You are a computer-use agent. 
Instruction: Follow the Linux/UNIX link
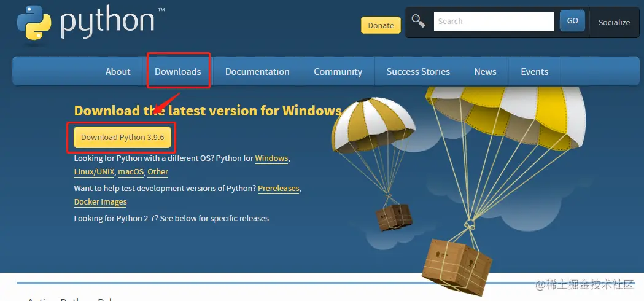(94, 172)
